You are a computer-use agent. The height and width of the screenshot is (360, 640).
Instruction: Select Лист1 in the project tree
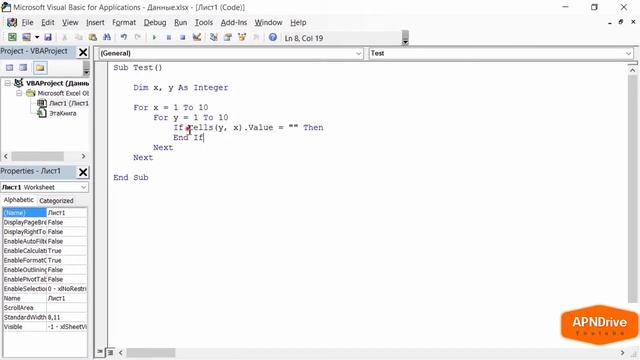68,103
